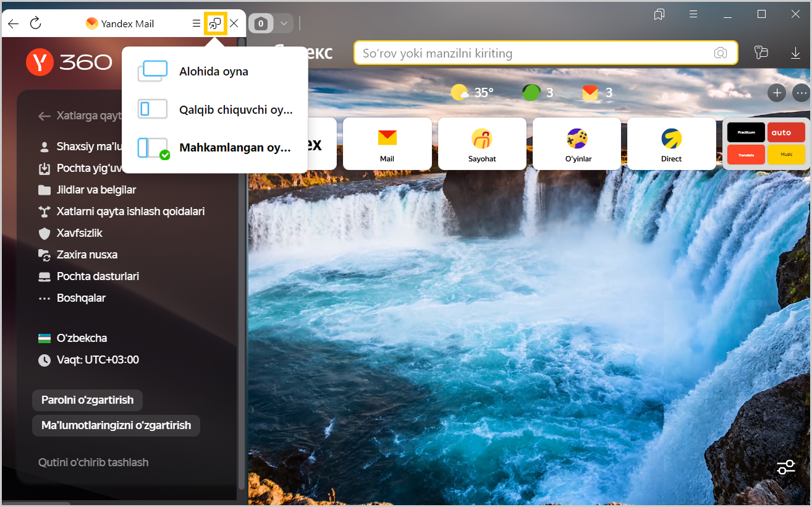Viewport: 812px width, 507px height.
Task: Open the side panel hamburger menu
Action: (x=196, y=23)
